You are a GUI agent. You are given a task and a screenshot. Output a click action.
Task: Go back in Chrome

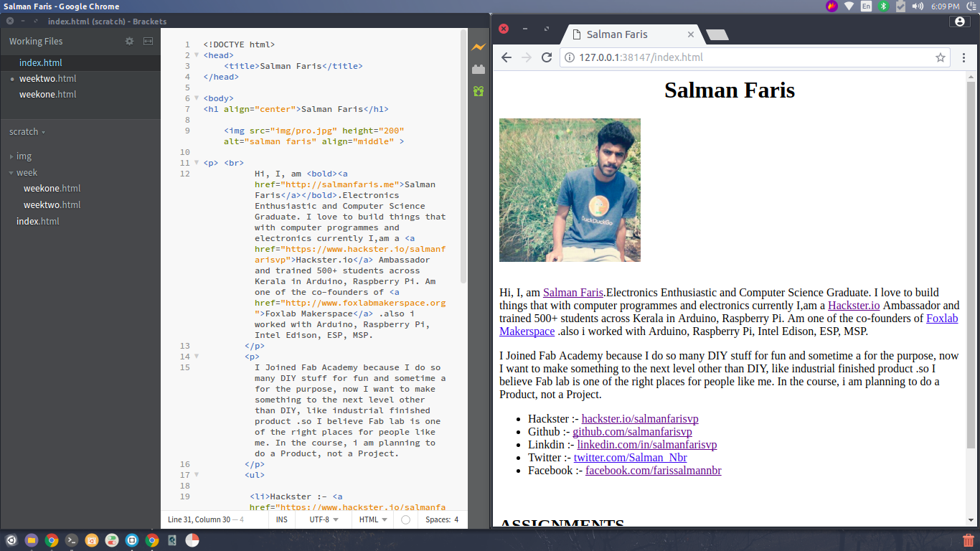[507, 57]
